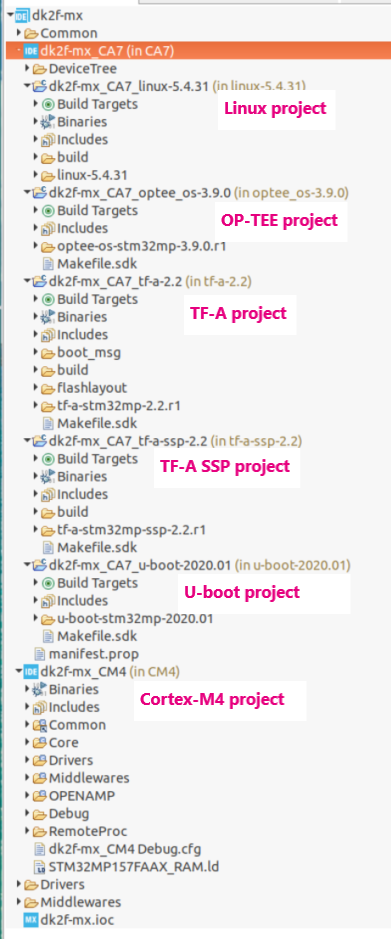Select the STM32MP157FAAX_RAM.ld linker script icon

tap(40, 867)
